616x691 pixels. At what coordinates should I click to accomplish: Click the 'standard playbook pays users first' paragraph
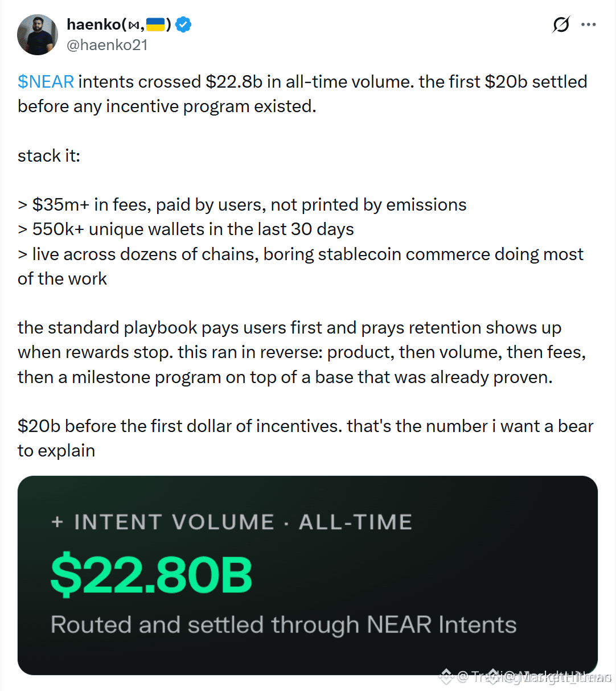pos(302,352)
